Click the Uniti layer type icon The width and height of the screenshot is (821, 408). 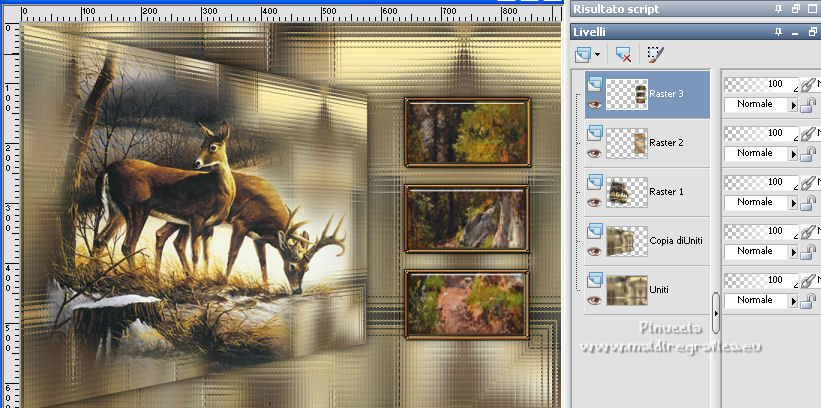tap(594, 280)
